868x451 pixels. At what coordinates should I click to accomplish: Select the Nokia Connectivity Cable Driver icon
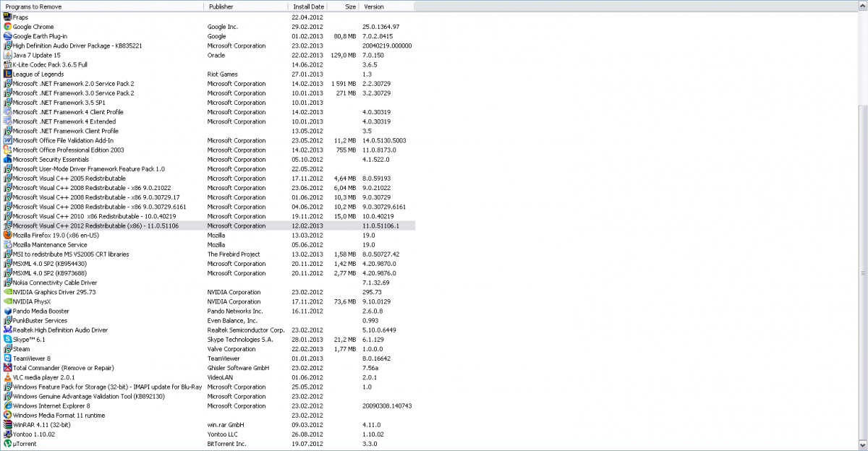[x=7, y=283]
